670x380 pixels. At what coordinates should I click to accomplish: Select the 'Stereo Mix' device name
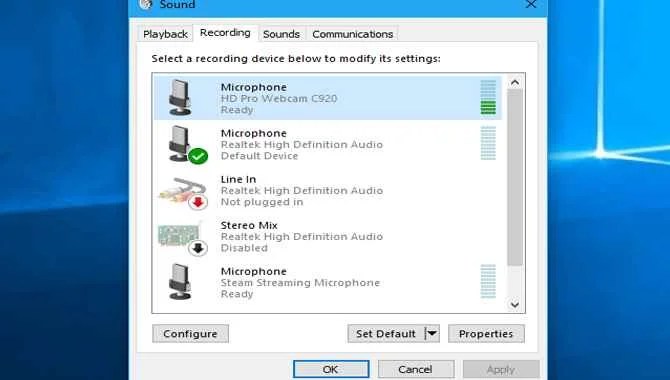249,225
